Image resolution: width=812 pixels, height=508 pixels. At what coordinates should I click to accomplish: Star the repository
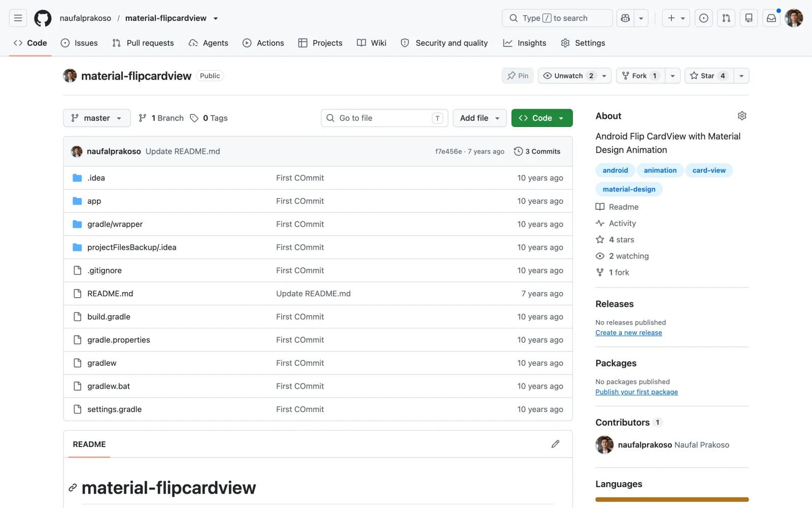pos(708,76)
